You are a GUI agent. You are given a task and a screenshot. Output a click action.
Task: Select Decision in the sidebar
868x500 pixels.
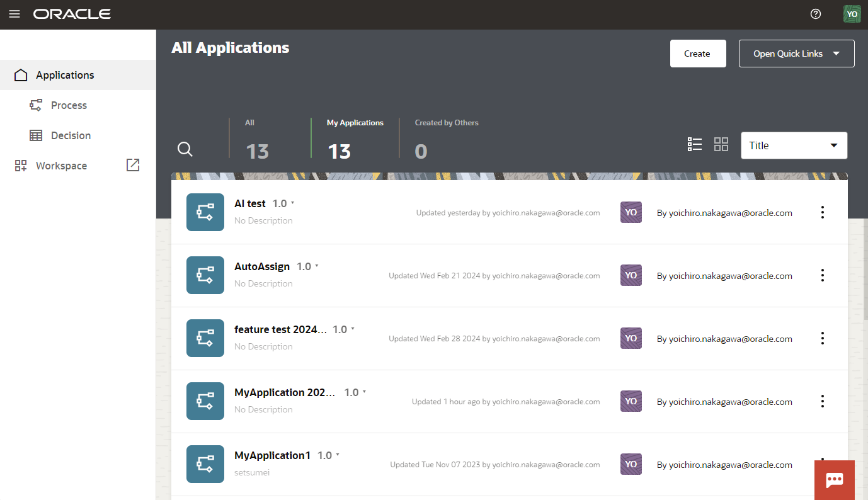coord(71,135)
